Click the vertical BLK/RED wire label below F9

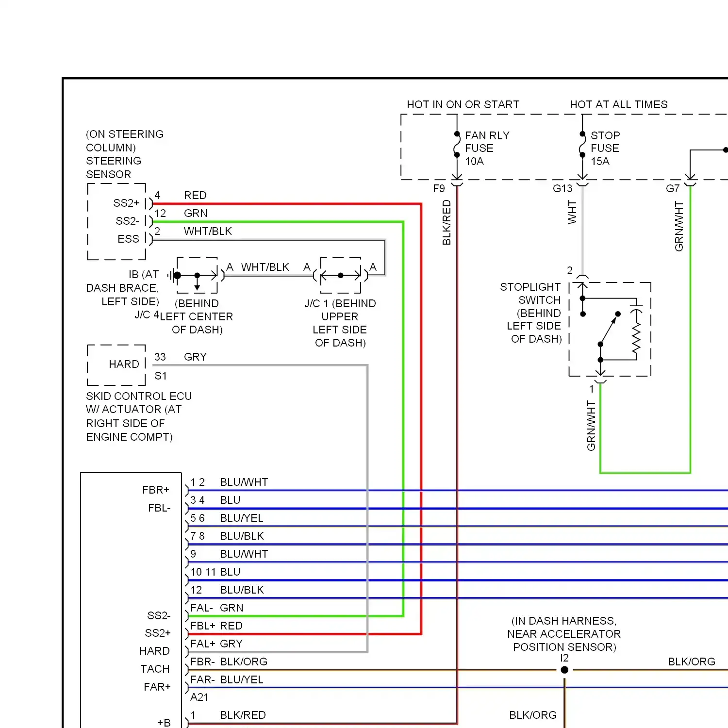coord(447,223)
